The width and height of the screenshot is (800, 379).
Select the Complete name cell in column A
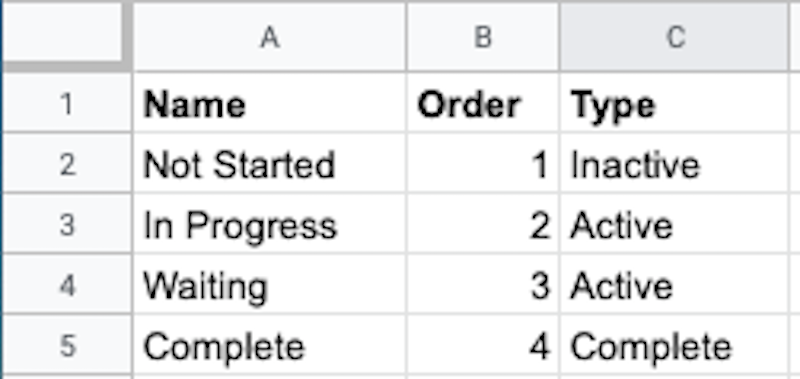point(270,345)
